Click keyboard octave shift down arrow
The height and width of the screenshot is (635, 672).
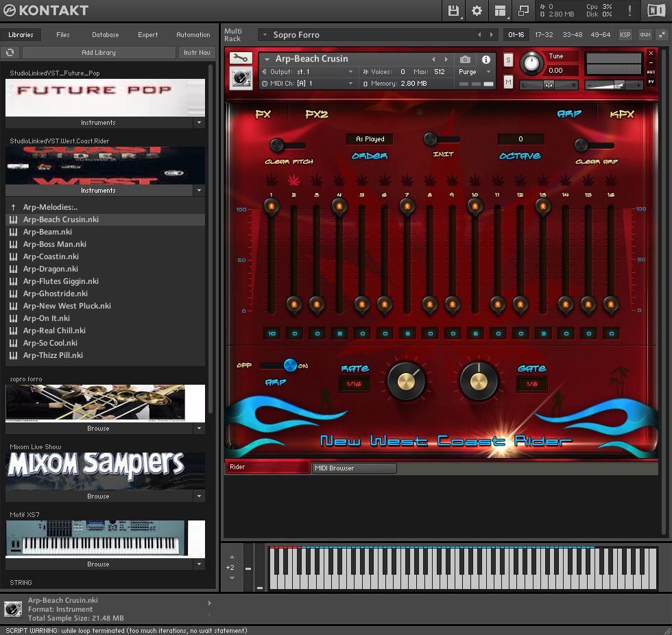(x=232, y=578)
